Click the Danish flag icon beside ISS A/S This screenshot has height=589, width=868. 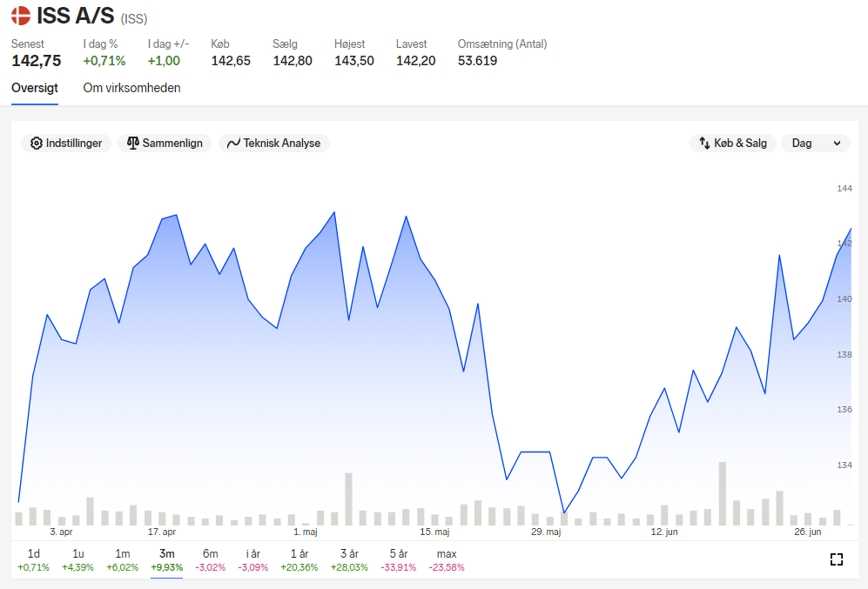point(21,16)
